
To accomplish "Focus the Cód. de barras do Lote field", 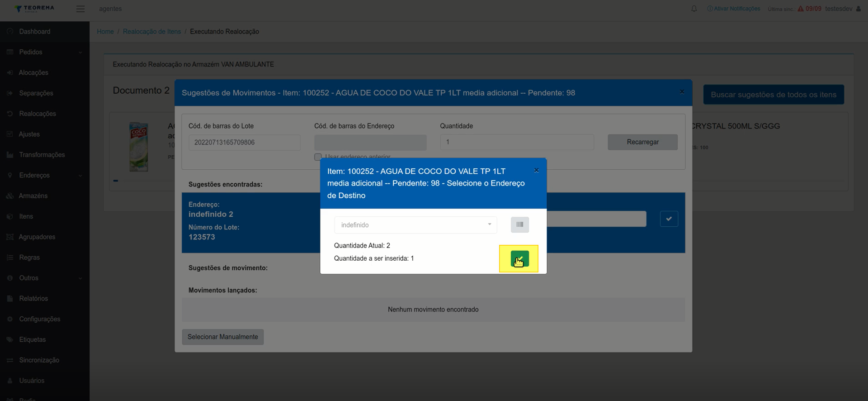I will (x=245, y=143).
